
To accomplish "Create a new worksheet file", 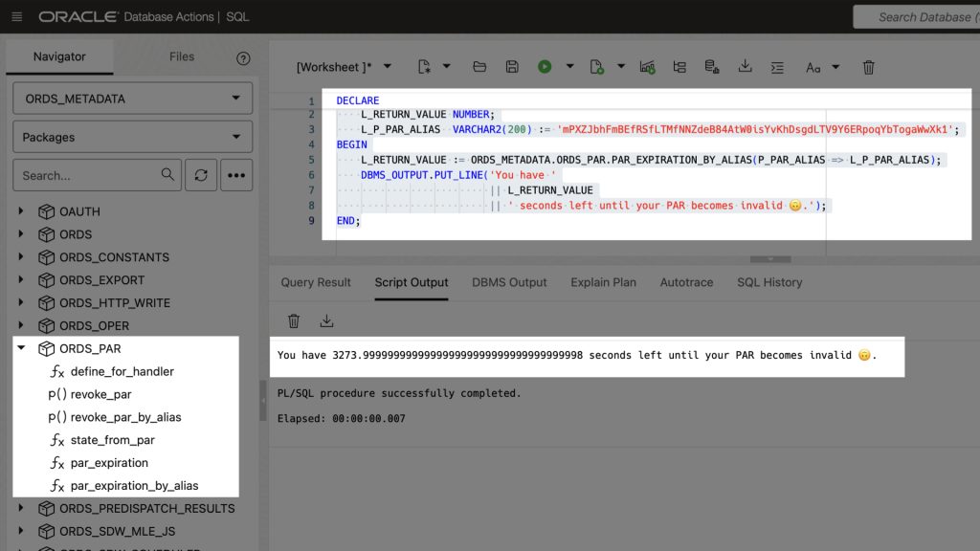I will click(424, 67).
